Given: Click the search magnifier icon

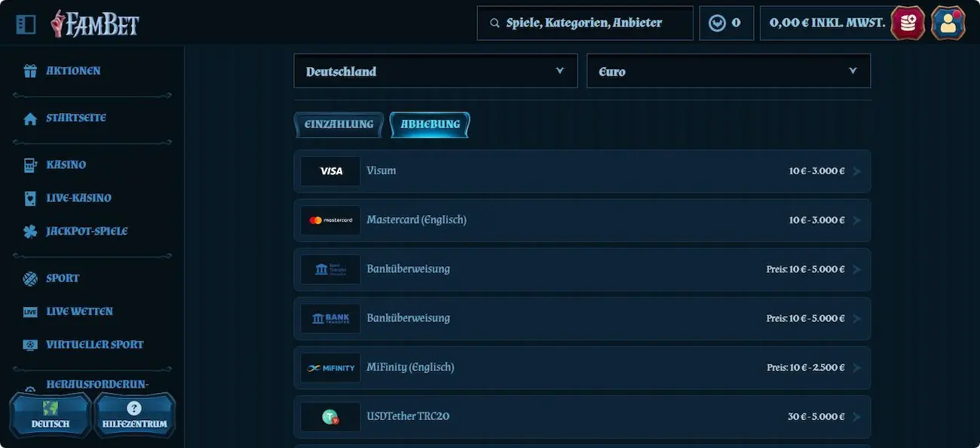Looking at the screenshot, I should (495, 23).
